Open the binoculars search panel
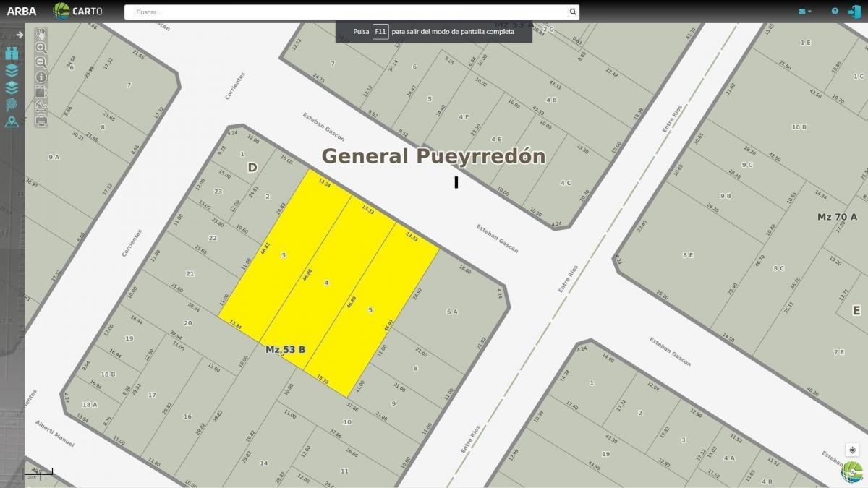Image resolution: width=868 pixels, height=488 pixels. tap(12, 53)
